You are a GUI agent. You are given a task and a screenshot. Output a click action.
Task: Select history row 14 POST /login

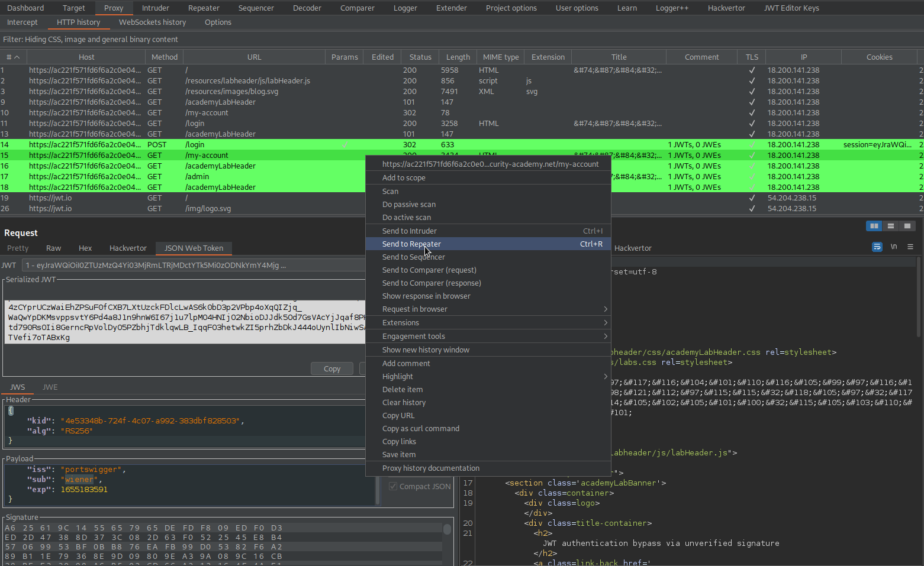[x=462, y=145]
